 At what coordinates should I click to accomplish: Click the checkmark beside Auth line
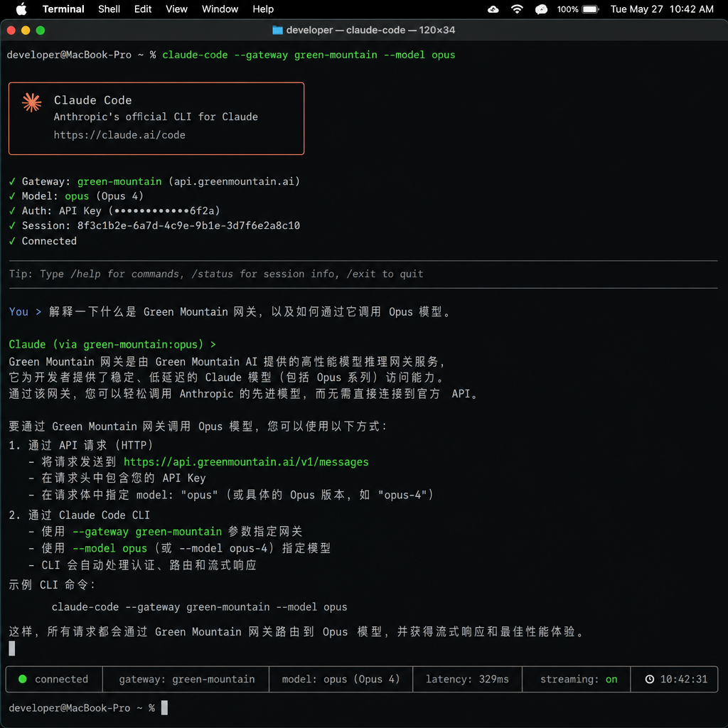click(12, 210)
